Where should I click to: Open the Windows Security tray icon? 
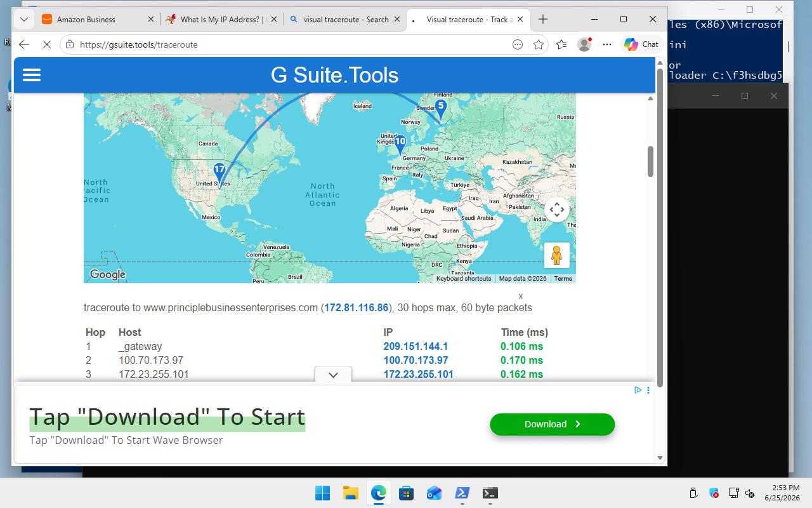(x=714, y=493)
